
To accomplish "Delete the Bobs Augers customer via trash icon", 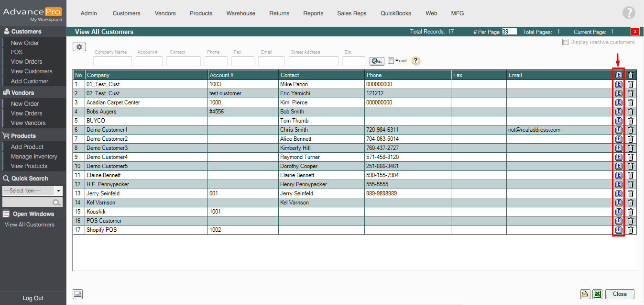I will pos(631,112).
